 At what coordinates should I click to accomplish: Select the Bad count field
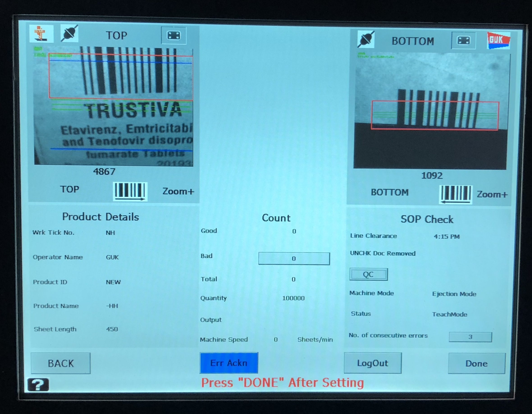(294, 258)
